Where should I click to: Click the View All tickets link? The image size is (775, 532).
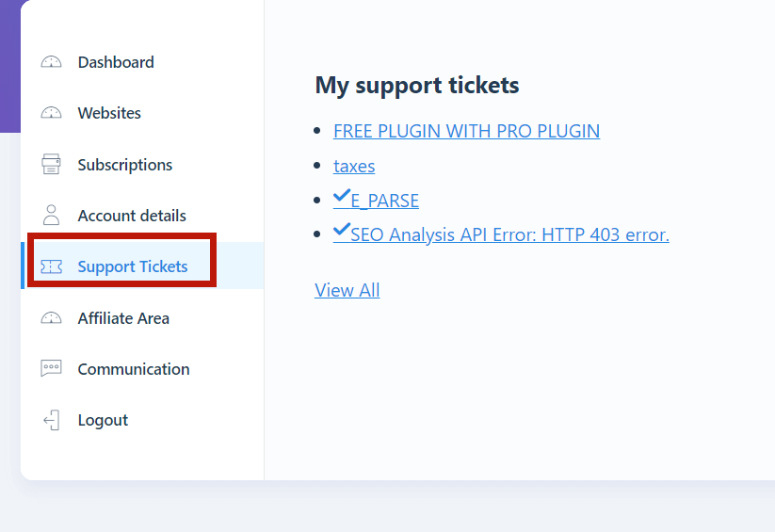pyautogui.click(x=347, y=290)
